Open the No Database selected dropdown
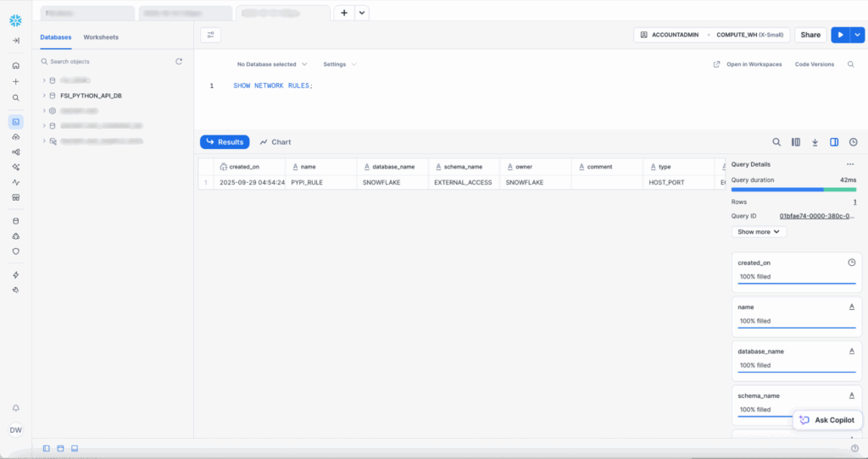Screen dimensions: 868x459 [271, 64]
